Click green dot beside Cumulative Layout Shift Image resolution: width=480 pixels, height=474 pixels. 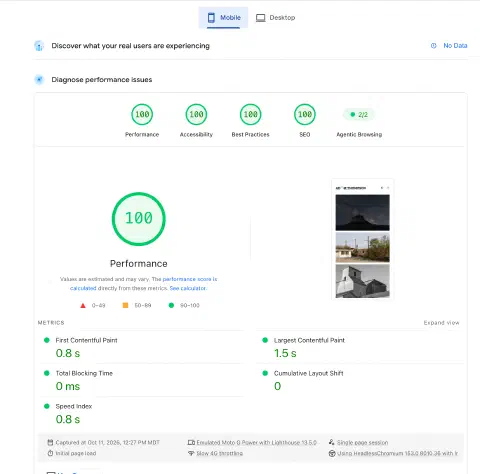pos(265,373)
